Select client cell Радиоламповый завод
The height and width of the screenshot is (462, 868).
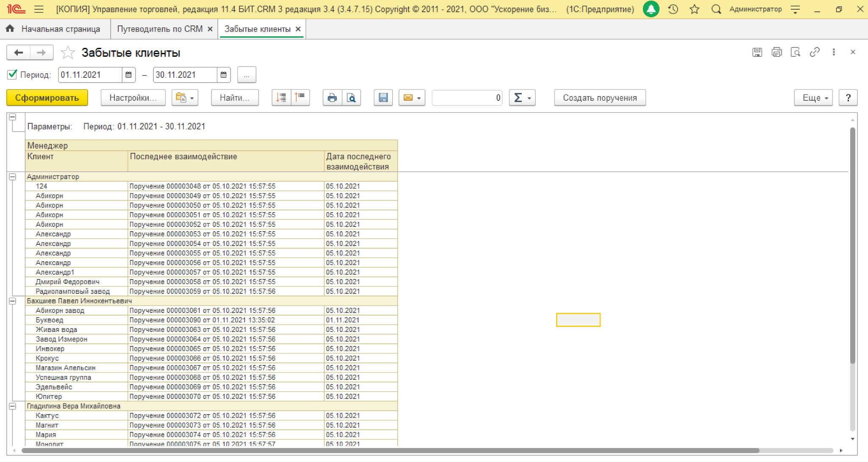(x=77, y=291)
